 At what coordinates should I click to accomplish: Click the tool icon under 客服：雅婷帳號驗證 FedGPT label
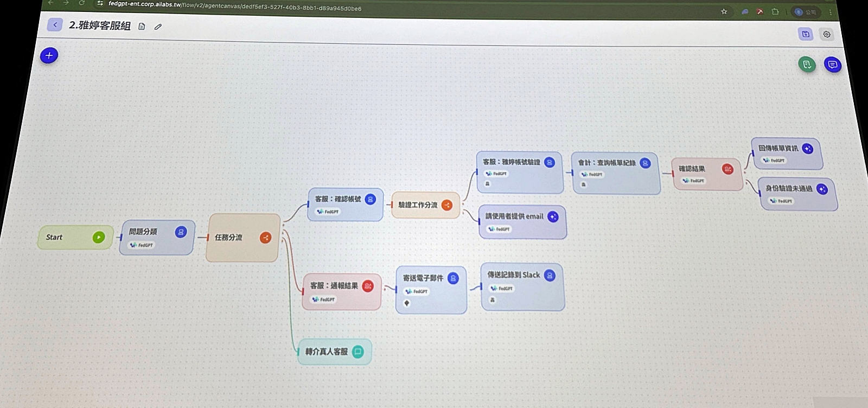pyautogui.click(x=487, y=184)
